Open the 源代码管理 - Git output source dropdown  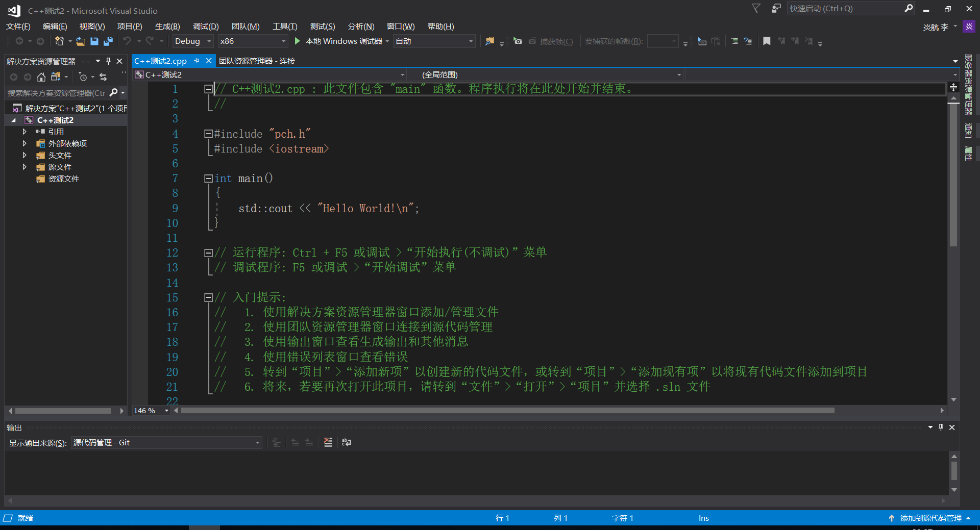click(x=166, y=443)
